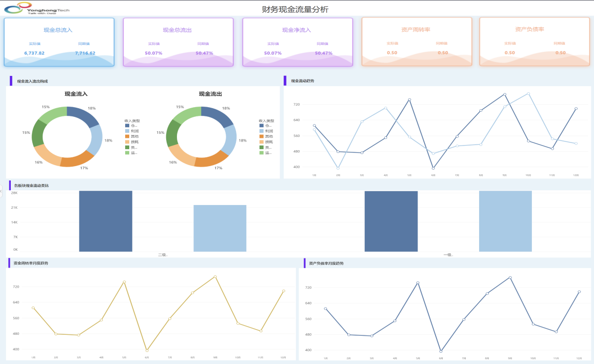This screenshot has height=364, width=594.
Task: Click the 资产负债率月度趋势 panel heading
Action: click(326, 264)
